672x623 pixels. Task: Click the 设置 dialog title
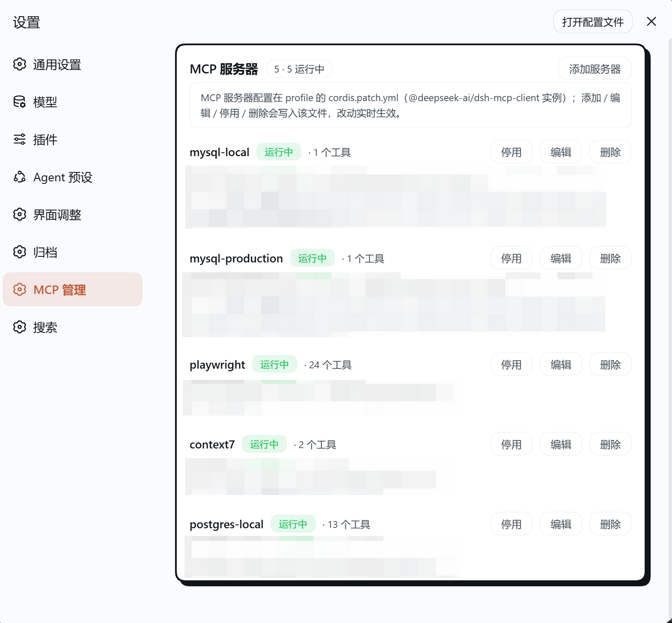tap(26, 22)
